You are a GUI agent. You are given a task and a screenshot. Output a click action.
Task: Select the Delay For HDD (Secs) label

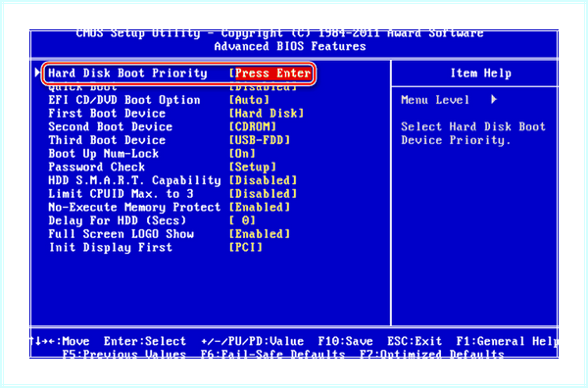(117, 220)
